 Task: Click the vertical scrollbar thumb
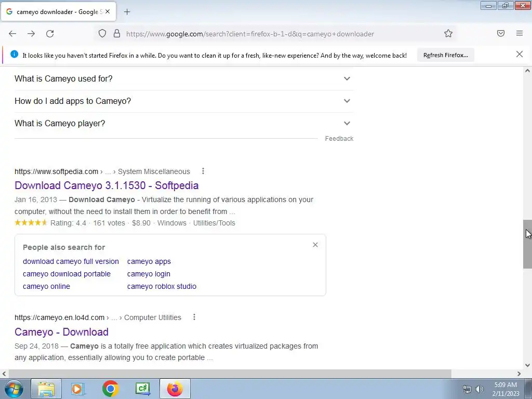pyautogui.click(x=527, y=244)
